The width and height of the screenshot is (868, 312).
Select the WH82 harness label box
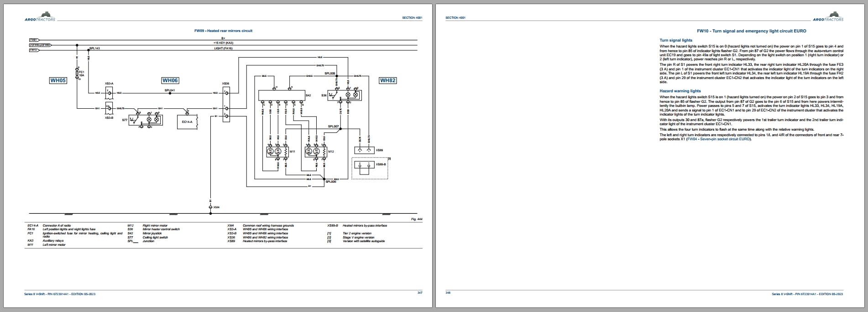[387, 80]
